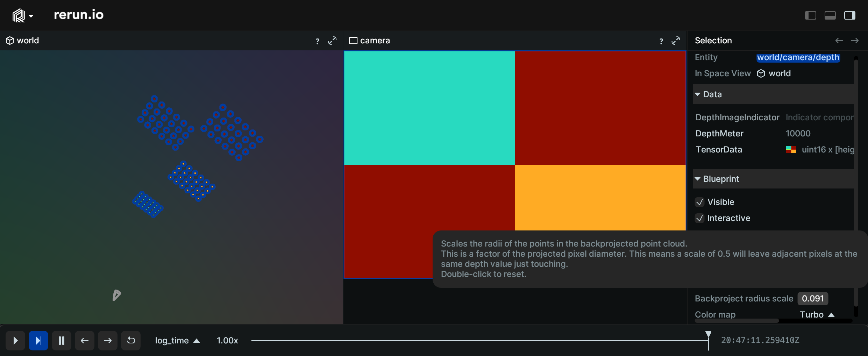
Task: Click the back navigation arrow in Selection panel
Action: tap(839, 41)
